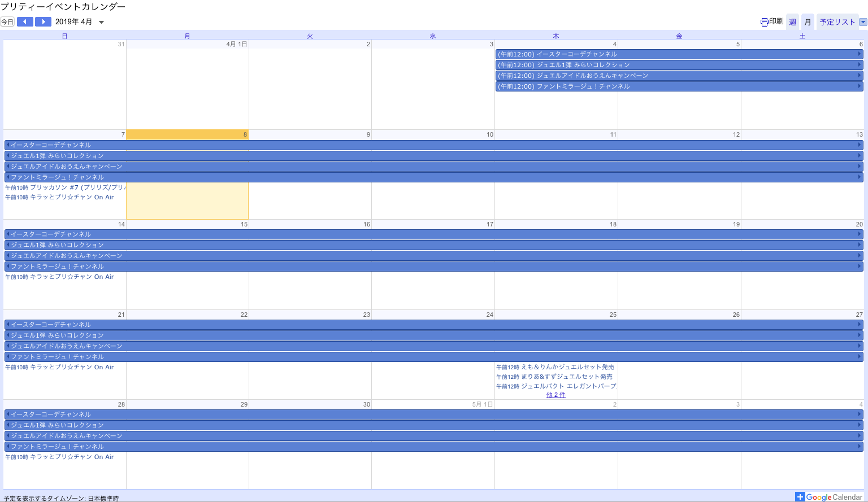The image size is (868, 502).
Task: Click the printer icon beside 印刷
Action: [x=764, y=22]
